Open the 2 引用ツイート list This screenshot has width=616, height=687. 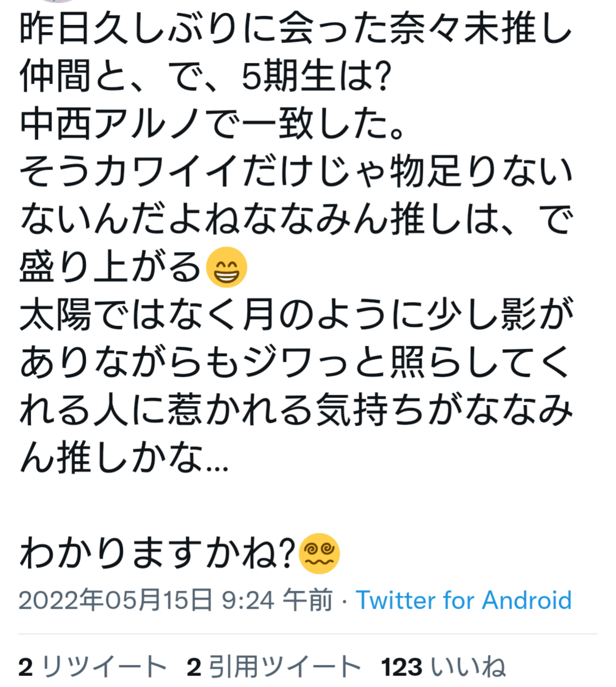274,666
